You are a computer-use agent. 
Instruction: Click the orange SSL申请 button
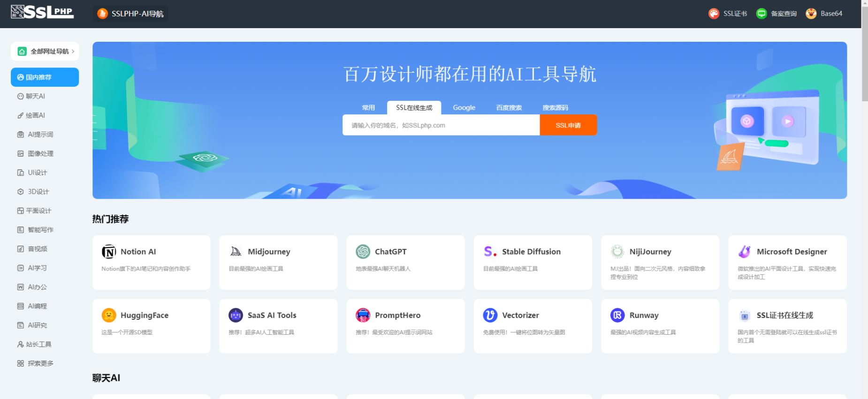point(568,125)
